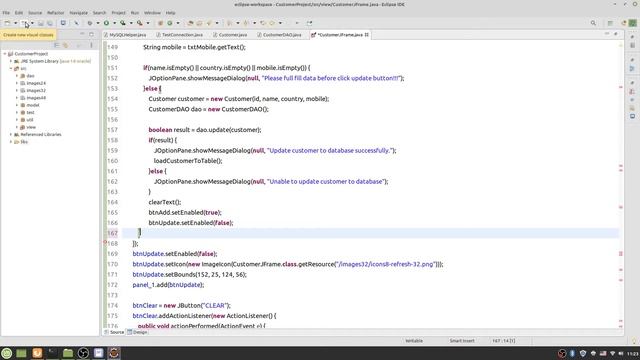This screenshot has height=360, width=640.
Task: Maximize the Package Explorer panel
Action: coord(91,34)
